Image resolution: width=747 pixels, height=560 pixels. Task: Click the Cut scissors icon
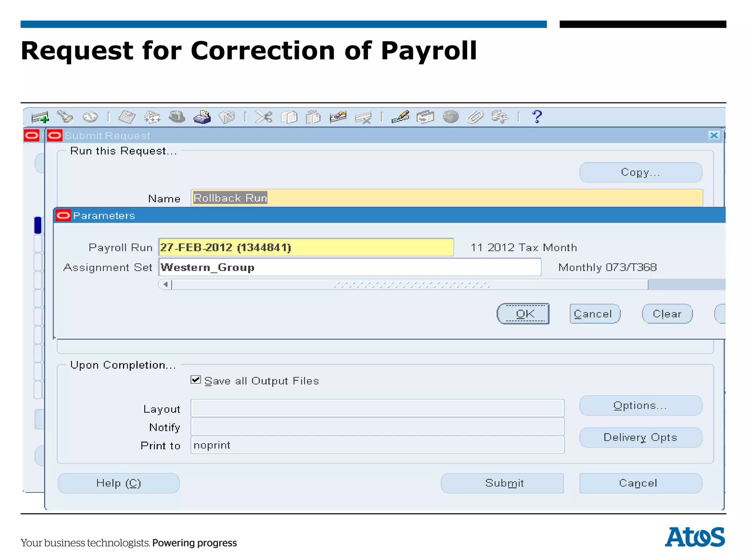point(263,117)
